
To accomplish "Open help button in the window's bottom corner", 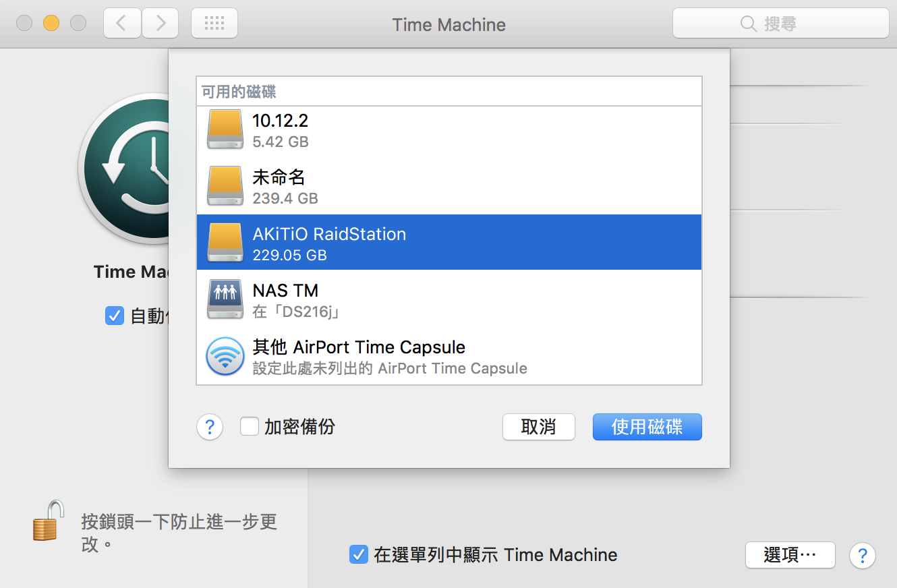I will [x=862, y=556].
